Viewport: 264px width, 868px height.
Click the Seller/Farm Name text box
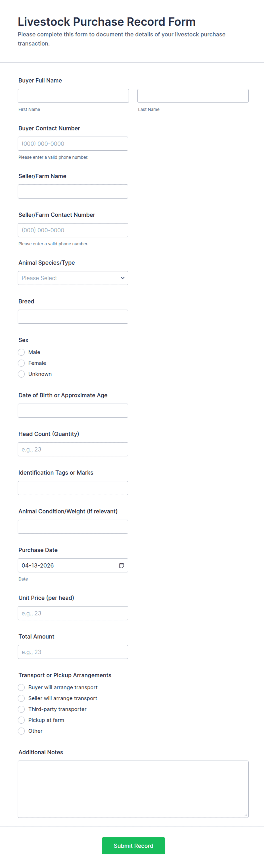(73, 191)
